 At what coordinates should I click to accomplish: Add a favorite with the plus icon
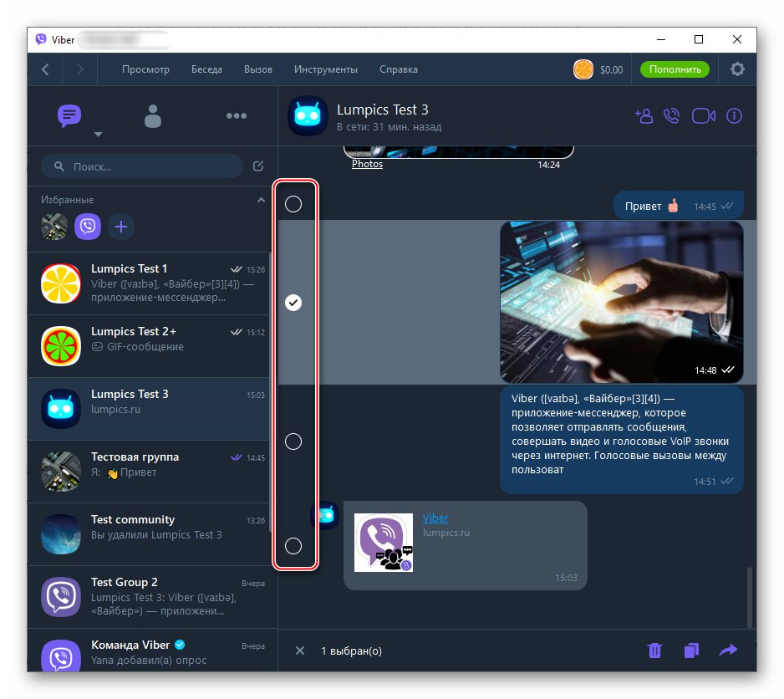121,227
